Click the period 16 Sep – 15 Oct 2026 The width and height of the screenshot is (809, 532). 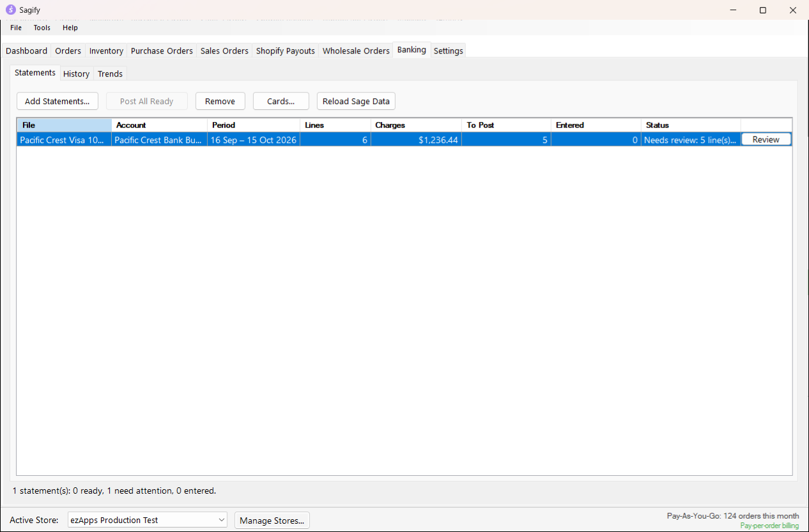(254, 140)
